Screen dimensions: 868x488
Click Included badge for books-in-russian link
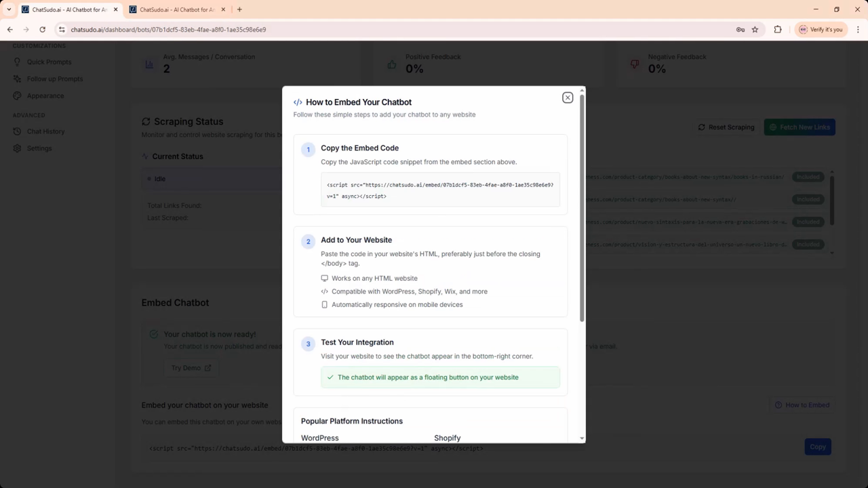(808, 177)
